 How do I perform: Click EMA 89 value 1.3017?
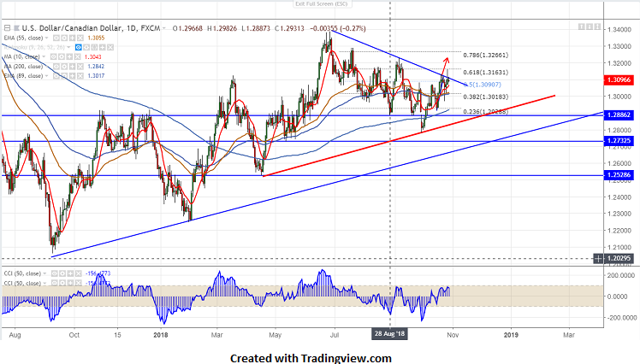96,76
